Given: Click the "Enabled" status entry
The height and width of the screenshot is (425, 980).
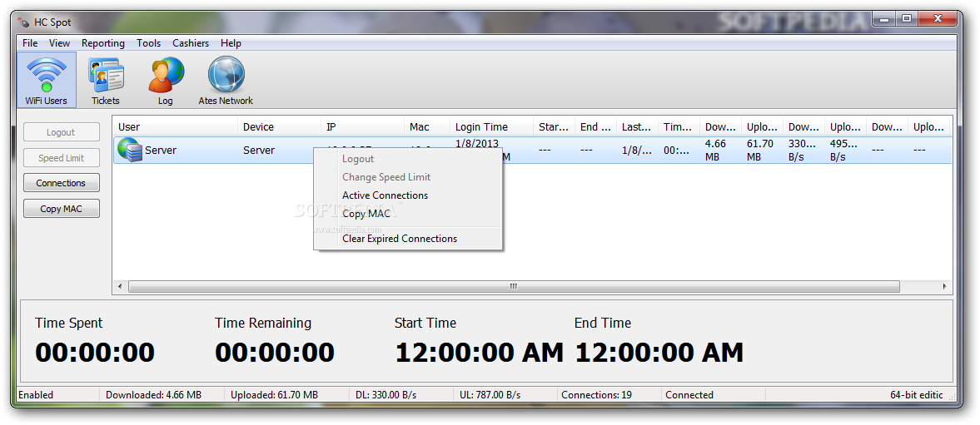Looking at the screenshot, I should pos(36,395).
